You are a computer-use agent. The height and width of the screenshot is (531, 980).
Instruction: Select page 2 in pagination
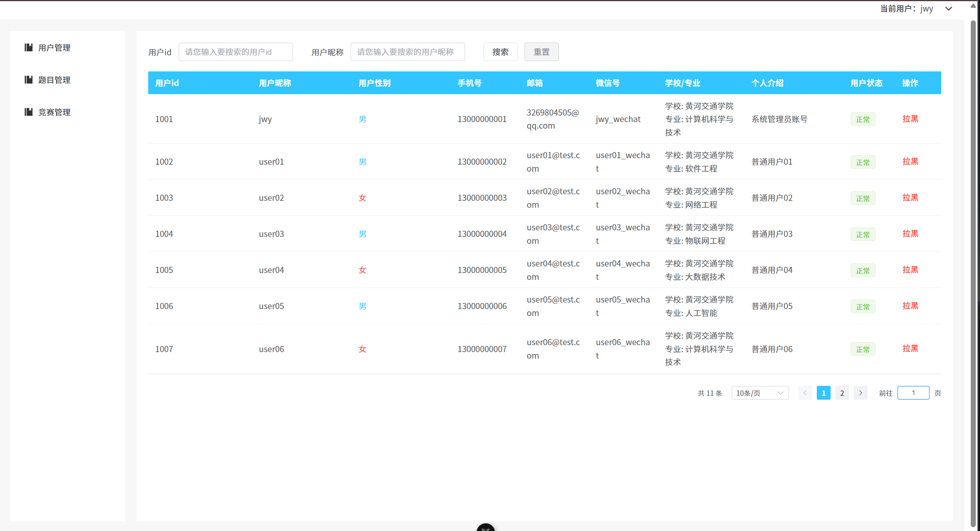[x=842, y=393]
